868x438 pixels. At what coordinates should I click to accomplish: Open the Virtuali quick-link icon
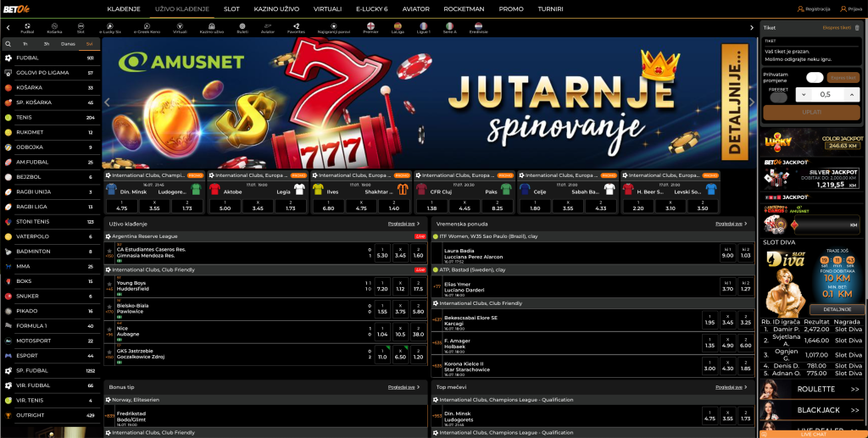click(180, 25)
